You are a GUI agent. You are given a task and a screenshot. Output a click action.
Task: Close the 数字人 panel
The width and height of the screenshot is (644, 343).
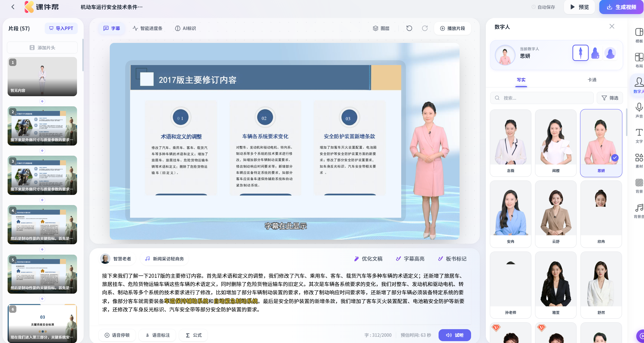tap(612, 26)
